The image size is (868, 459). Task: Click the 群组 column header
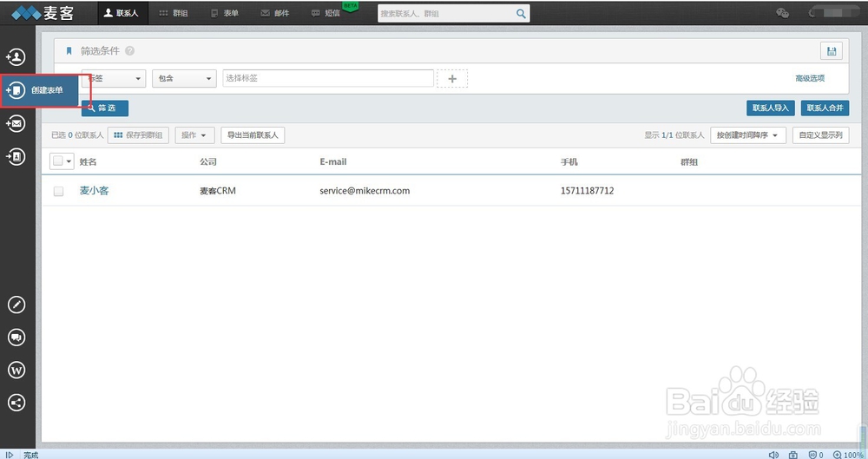click(689, 161)
